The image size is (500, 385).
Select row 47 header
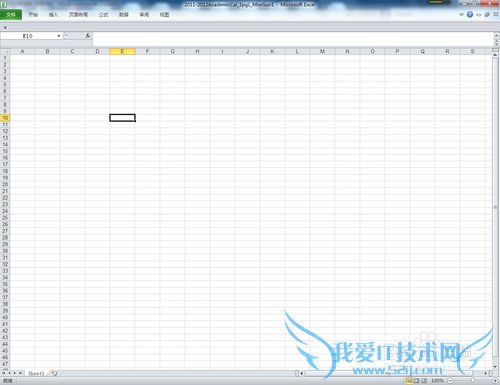click(x=5, y=364)
